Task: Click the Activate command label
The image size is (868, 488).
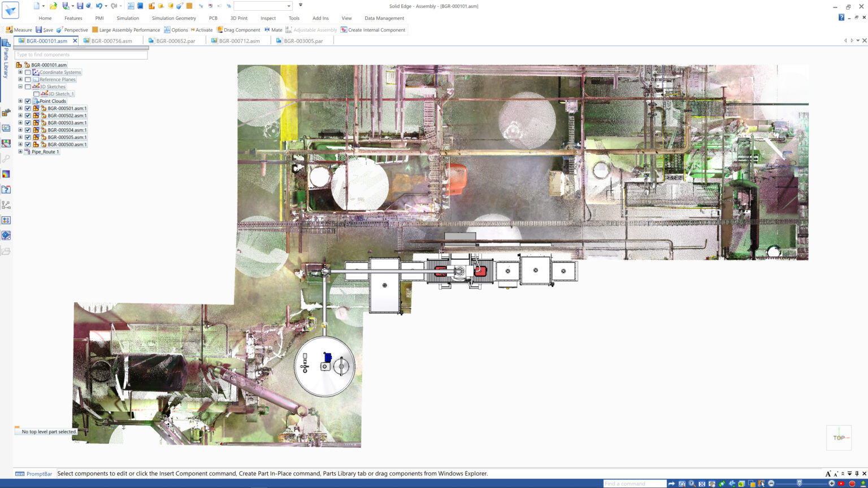Action: [203, 30]
